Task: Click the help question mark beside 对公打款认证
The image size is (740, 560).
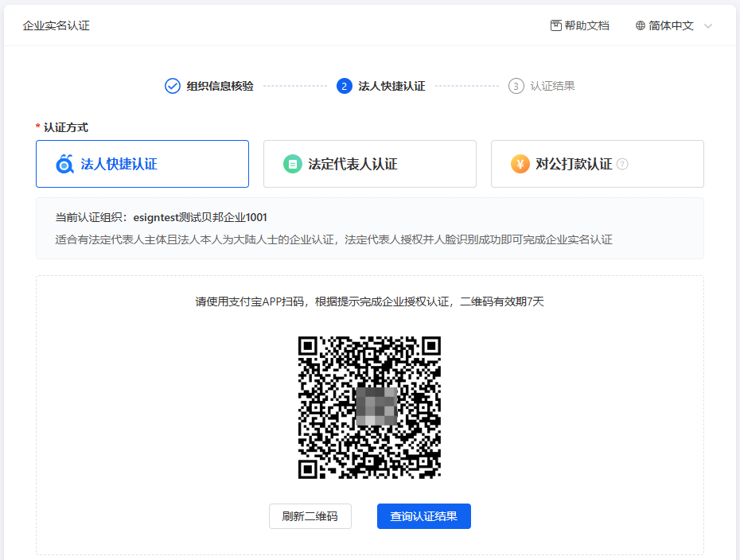Action: pyautogui.click(x=622, y=164)
